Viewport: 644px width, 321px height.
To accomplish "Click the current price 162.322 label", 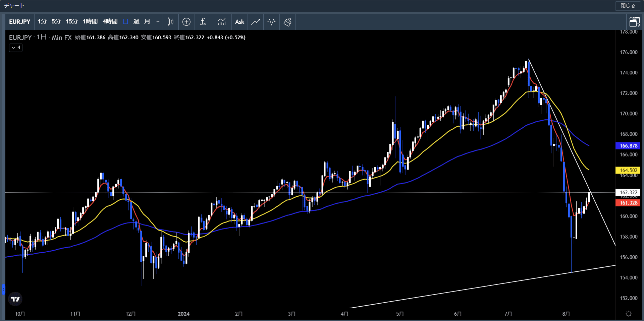I will click(x=628, y=192).
